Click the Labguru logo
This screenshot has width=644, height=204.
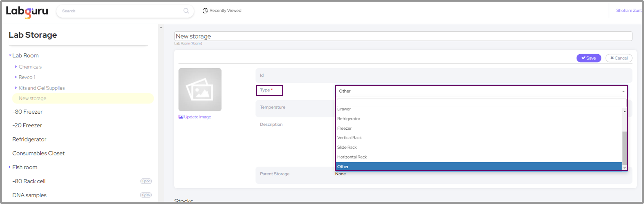pos(27,11)
